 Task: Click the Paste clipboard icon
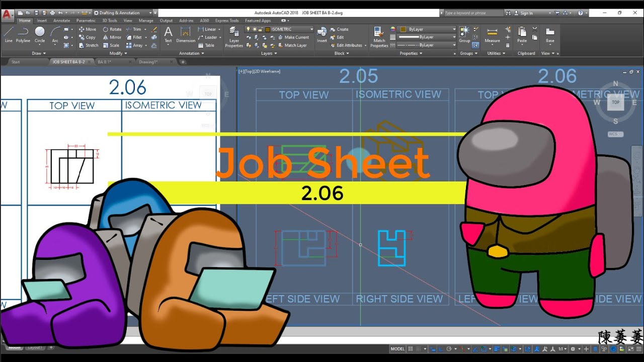(x=522, y=34)
